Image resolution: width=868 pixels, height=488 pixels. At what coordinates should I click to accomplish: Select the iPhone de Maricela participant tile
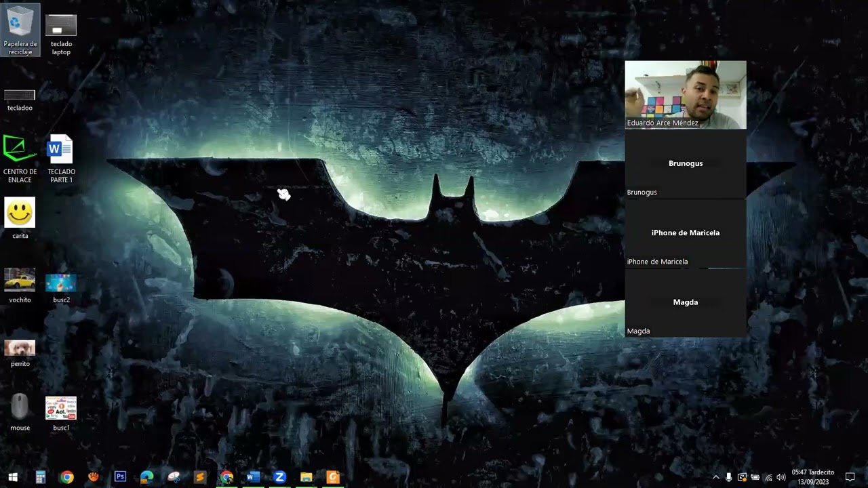click(x=686, y=233)
